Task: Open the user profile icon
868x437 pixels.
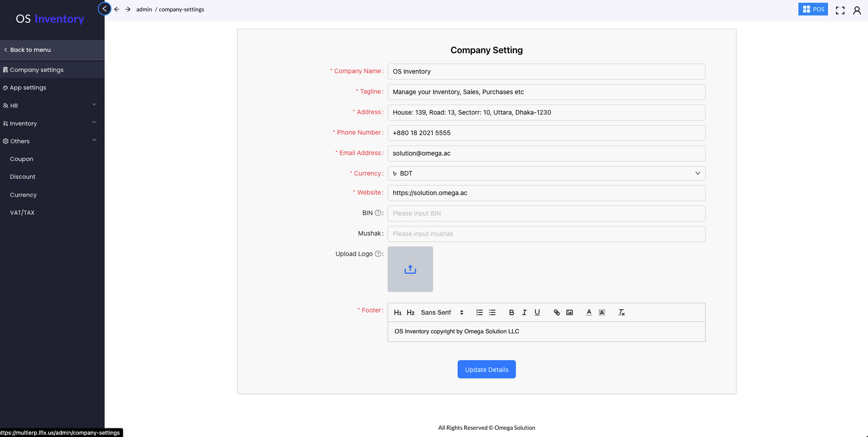Action: coord(857,10)
